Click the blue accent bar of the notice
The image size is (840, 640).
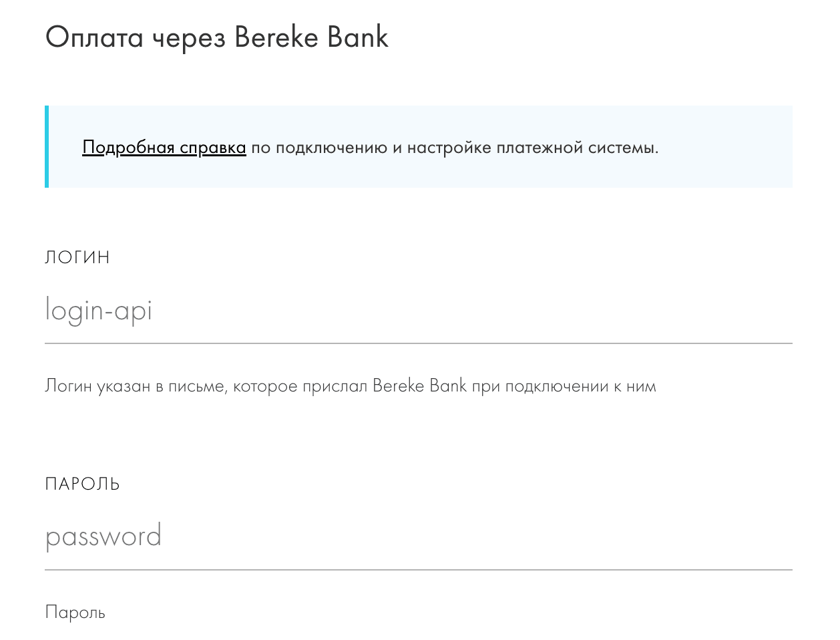47,147
